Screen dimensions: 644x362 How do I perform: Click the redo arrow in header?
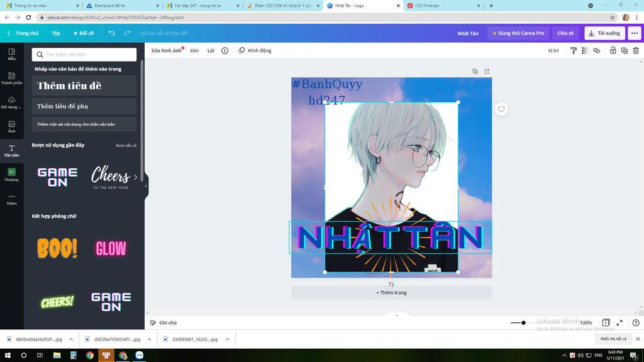click(127, 33)
